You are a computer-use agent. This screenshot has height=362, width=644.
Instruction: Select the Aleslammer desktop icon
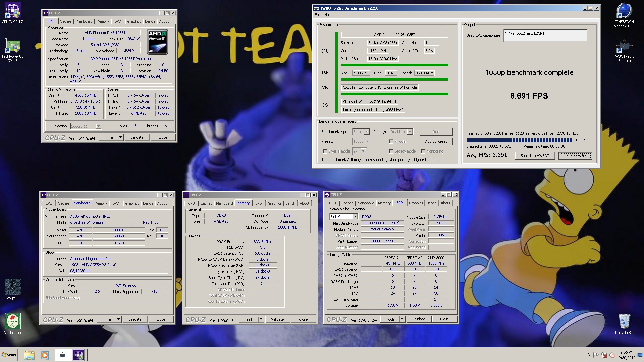[12, 323]
